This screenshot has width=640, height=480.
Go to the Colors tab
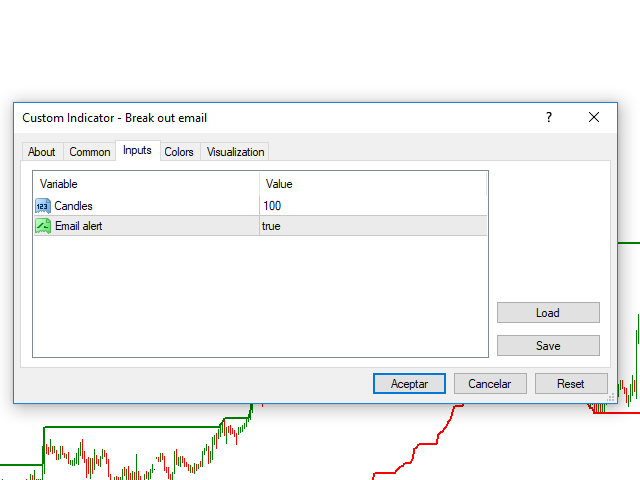pyautogui.click(x=179, y=152)
